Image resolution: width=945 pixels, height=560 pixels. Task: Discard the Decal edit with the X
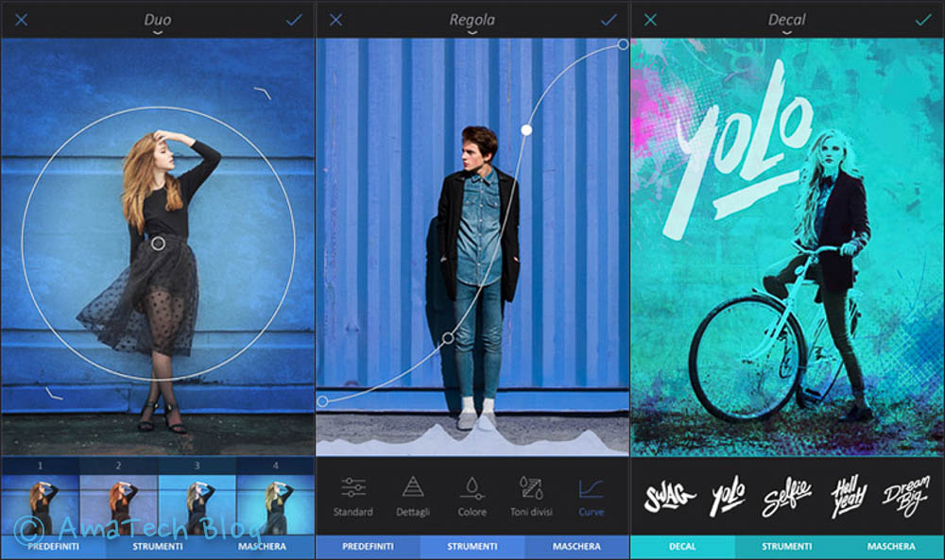650,20
